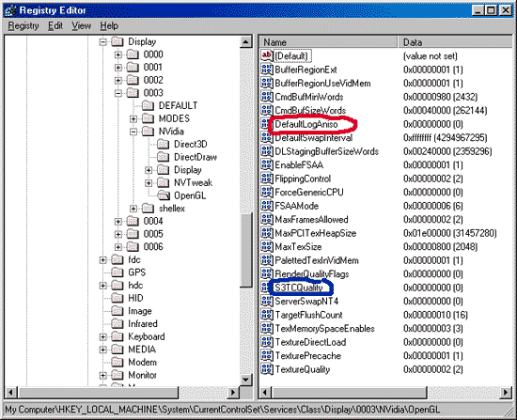Click the DWORD icon beside MaxTexSize

267,246
